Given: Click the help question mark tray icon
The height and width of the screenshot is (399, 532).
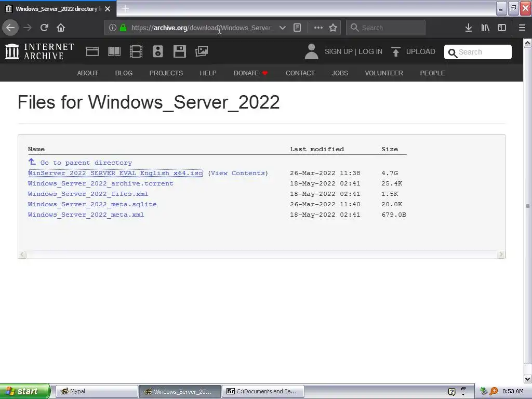Looking at the screenshot, I should coord(452,392).
